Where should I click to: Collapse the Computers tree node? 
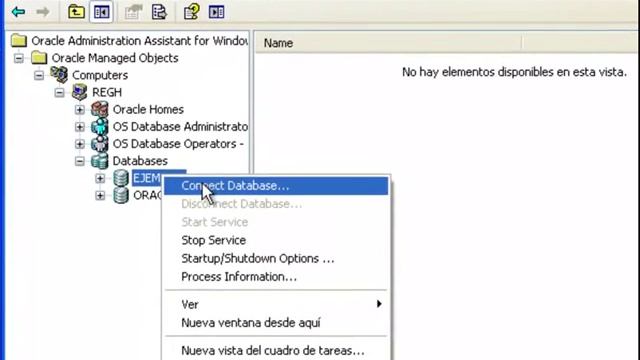tap(39, 75)
